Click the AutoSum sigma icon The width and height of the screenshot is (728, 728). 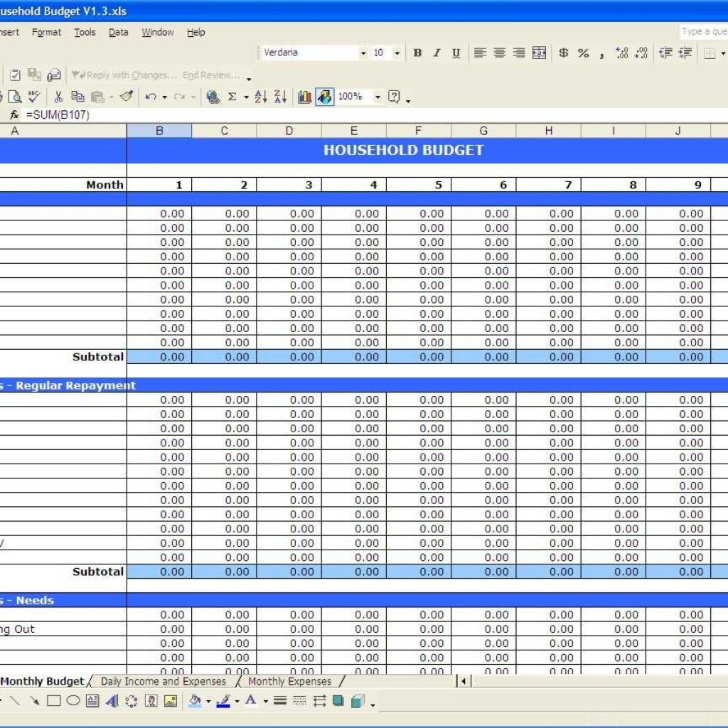[232, 97]
